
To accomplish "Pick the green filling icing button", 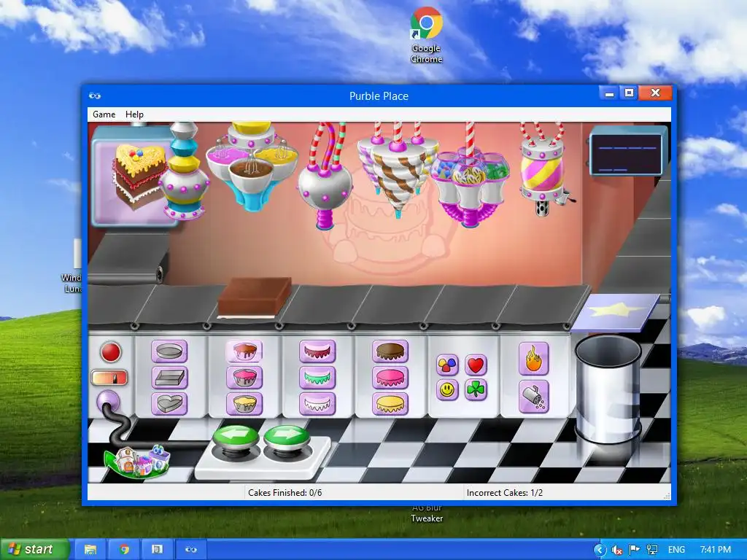I will (x=317, y=378).
